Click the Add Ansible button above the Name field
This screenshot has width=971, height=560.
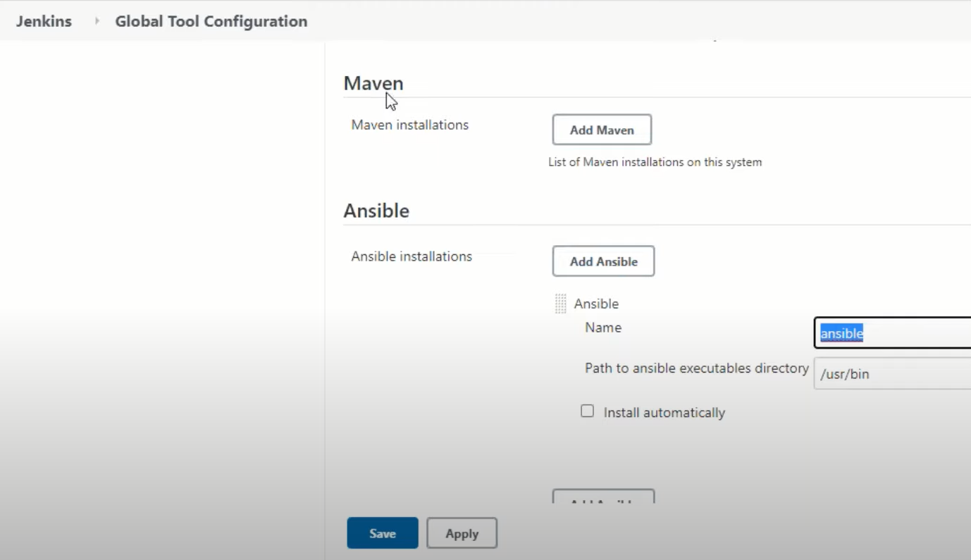(603, 261)
